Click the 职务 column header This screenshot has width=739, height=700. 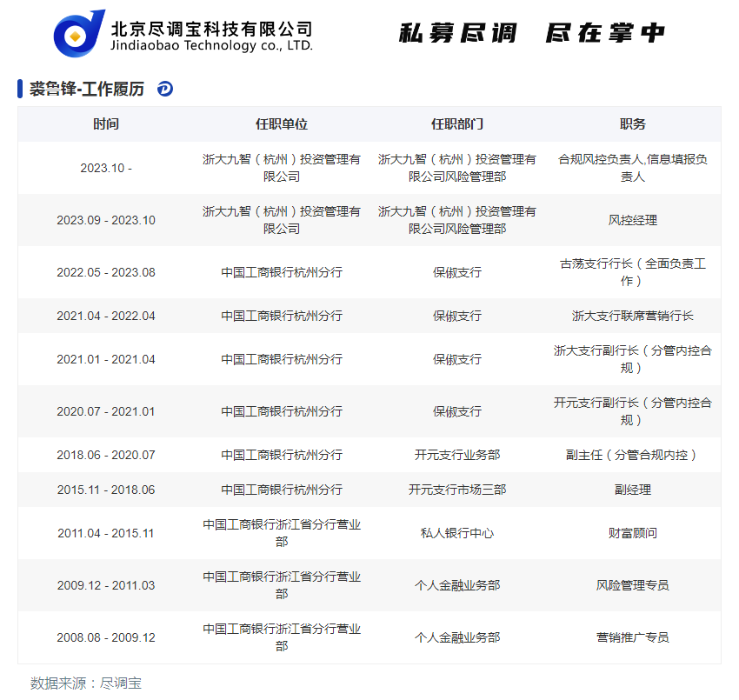click(x=632, y=124)
